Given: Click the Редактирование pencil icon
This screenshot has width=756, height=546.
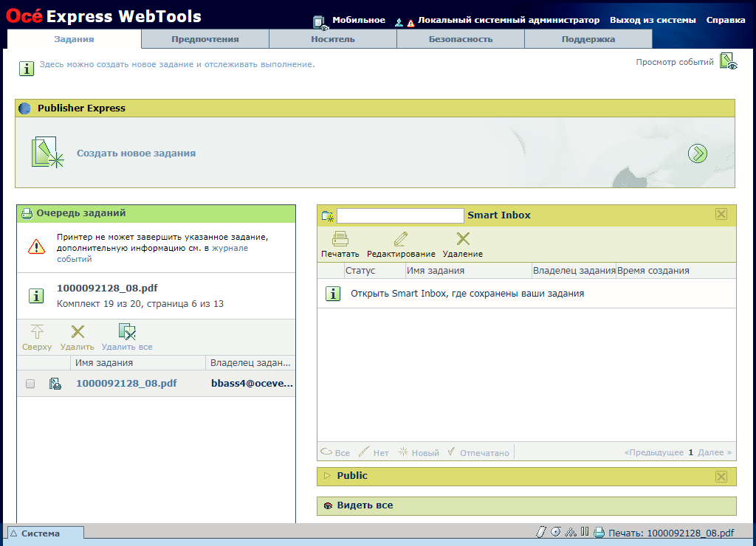Looking at the screenshot, I should 401,239.
